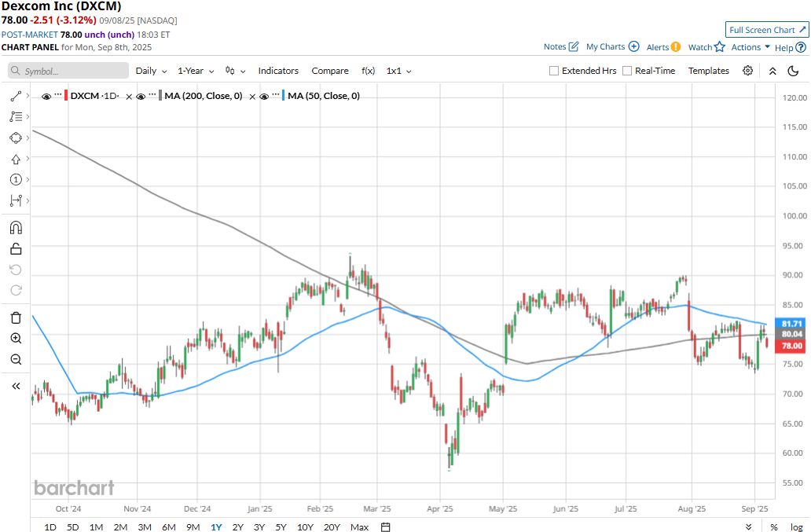
Task: Open the Daily frequency dropdown
Action: tap(151, 71)
